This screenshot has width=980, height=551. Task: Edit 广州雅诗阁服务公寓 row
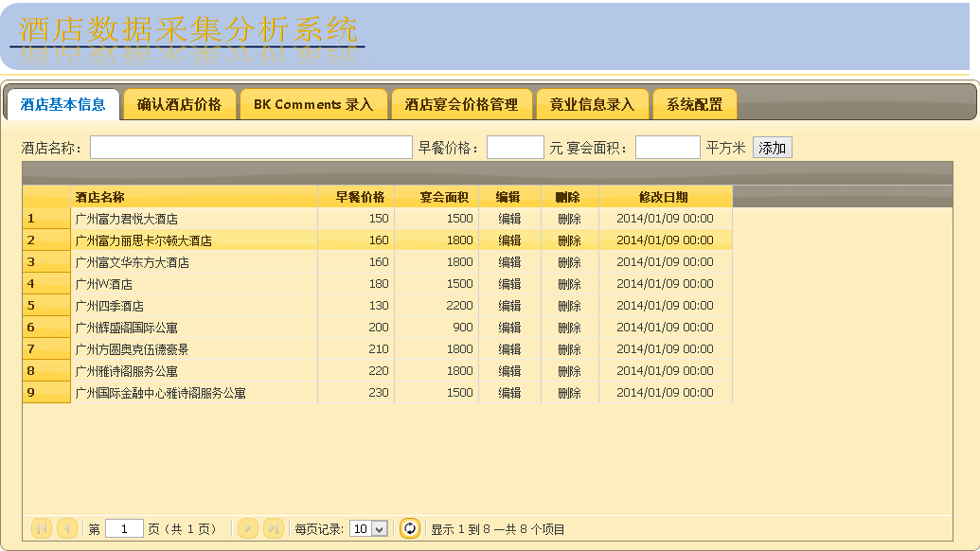(x=509, y=371)
